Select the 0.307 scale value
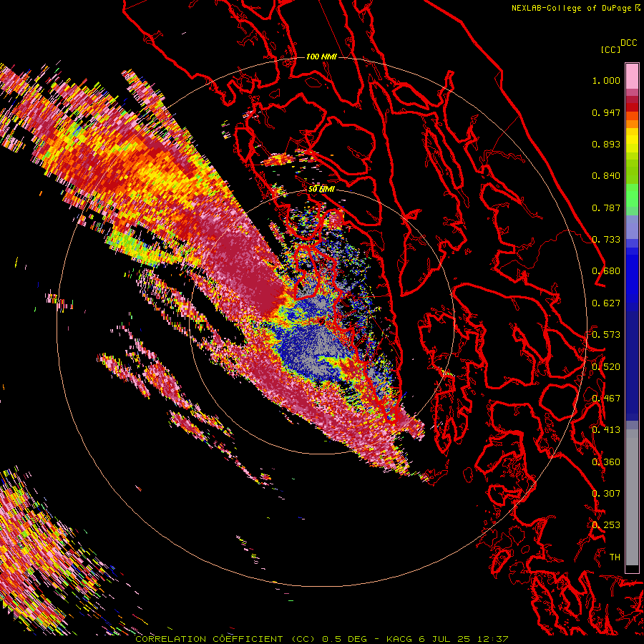This screenshot has width=644, height=644. [606, 494]
